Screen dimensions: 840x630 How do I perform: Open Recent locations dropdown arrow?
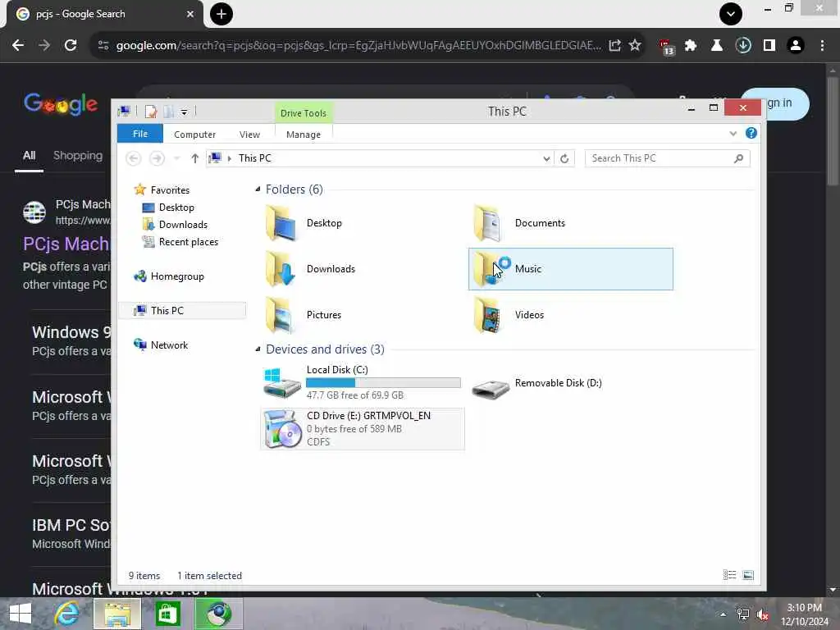coord(177,158)
